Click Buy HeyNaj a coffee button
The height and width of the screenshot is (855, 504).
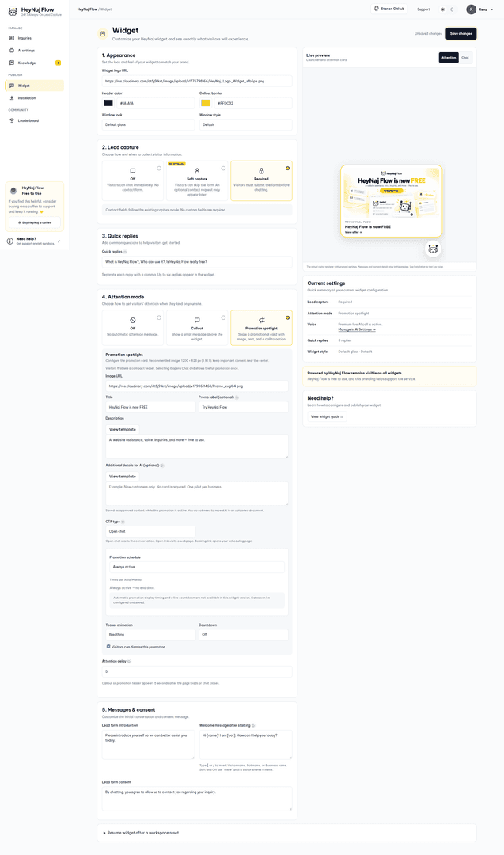coord(35,222)
